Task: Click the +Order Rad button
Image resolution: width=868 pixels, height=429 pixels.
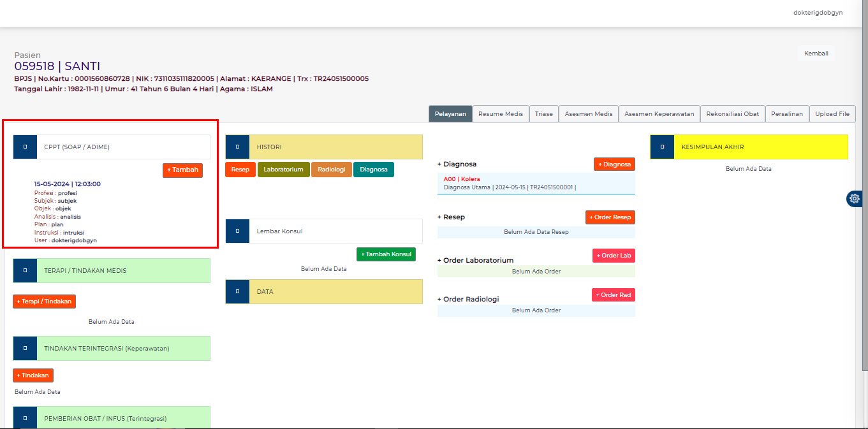Action: click(612, 294)
